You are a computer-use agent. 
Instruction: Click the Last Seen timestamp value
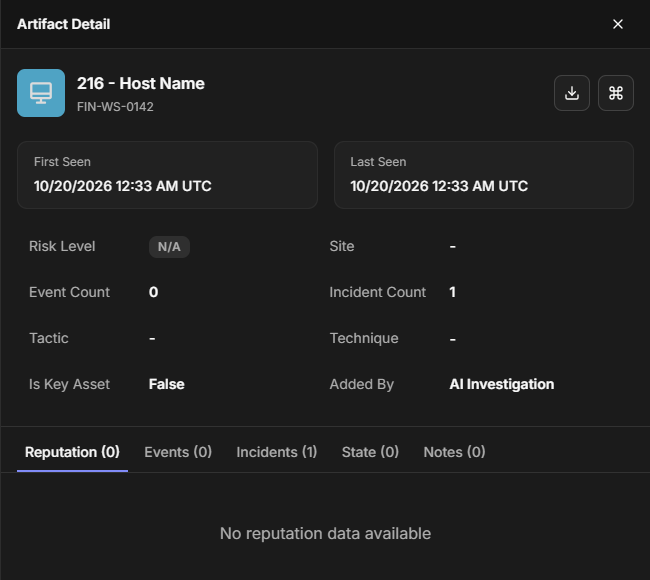(x=439, y=186)
